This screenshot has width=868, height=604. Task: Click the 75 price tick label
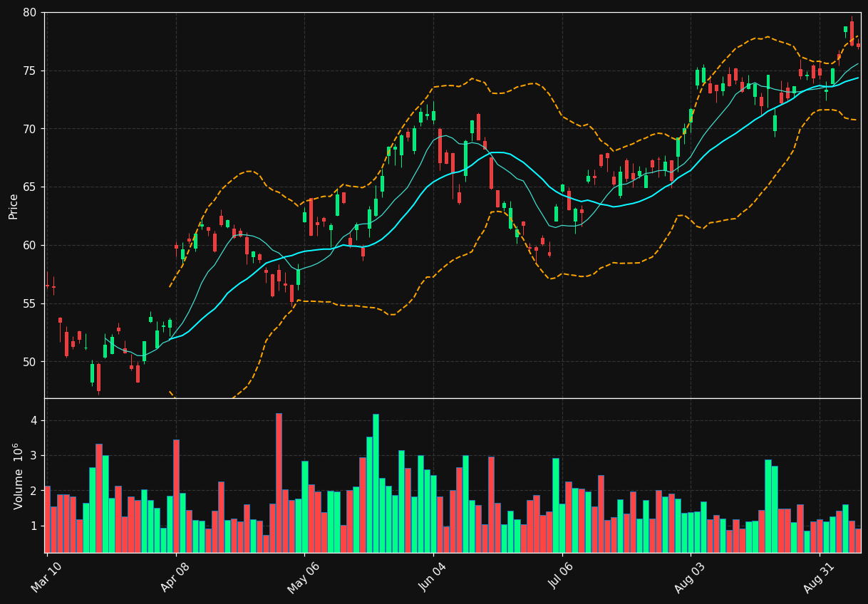tap(29, 71)
